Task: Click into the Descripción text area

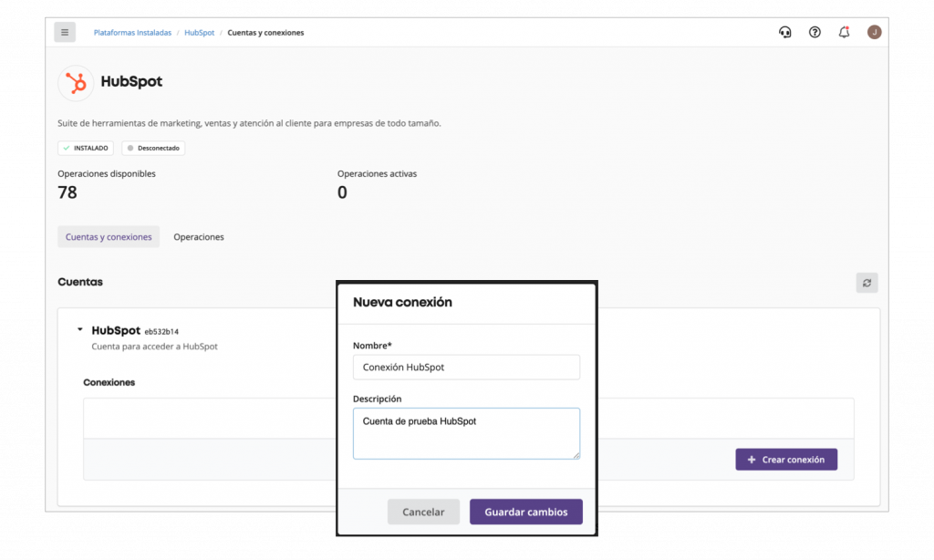Action: click(466, 433)
